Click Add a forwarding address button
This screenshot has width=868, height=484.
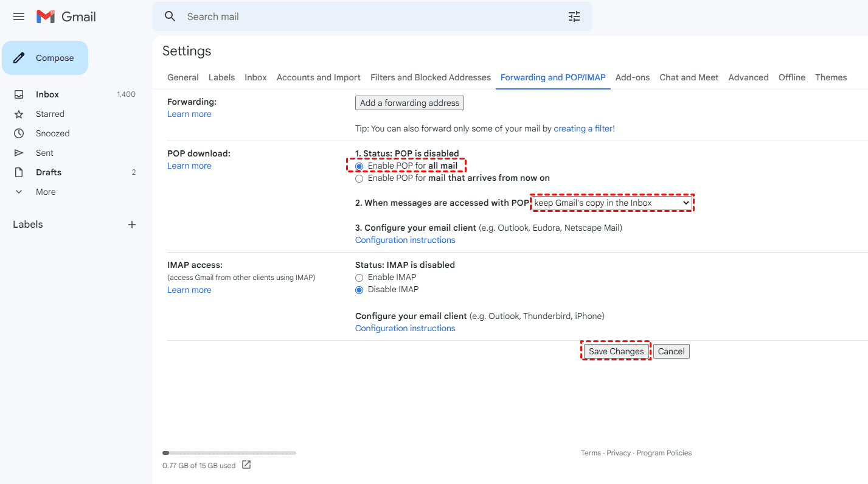(409, 103)
